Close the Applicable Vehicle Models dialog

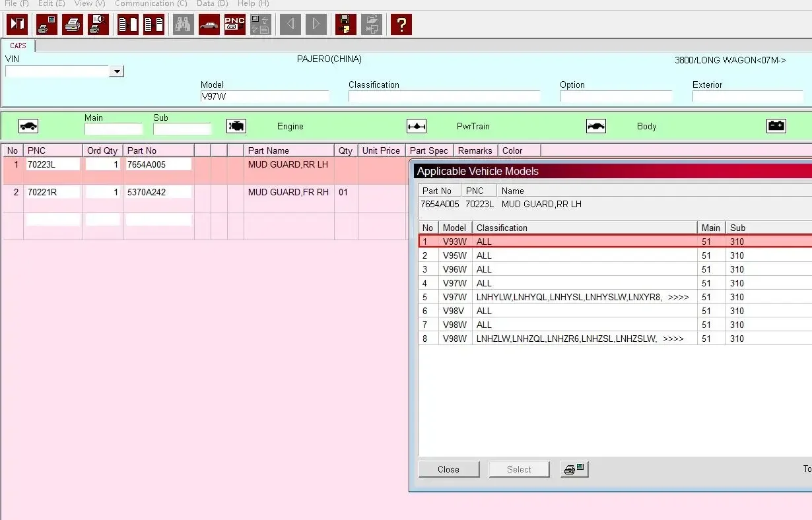pos(448,469)
